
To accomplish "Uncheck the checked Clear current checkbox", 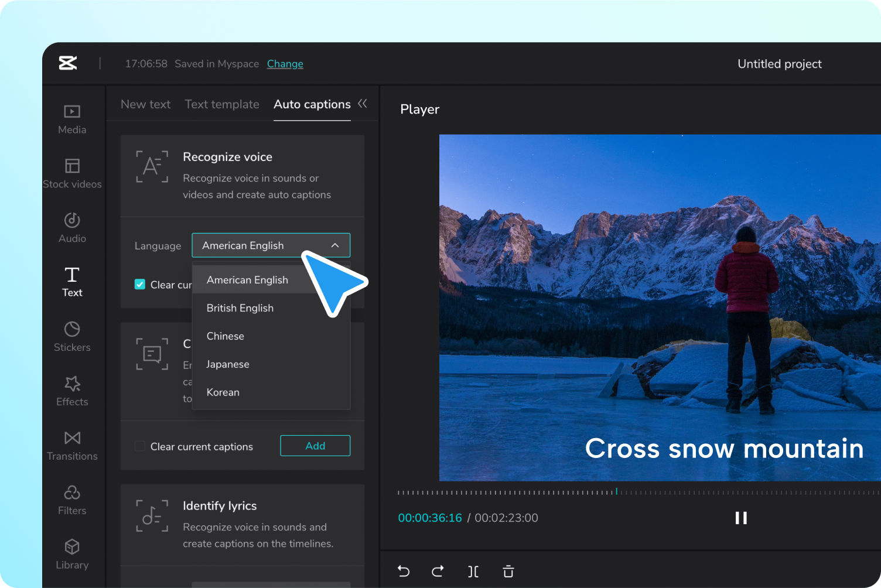I will pyautogui.click(x=140, y=285).
